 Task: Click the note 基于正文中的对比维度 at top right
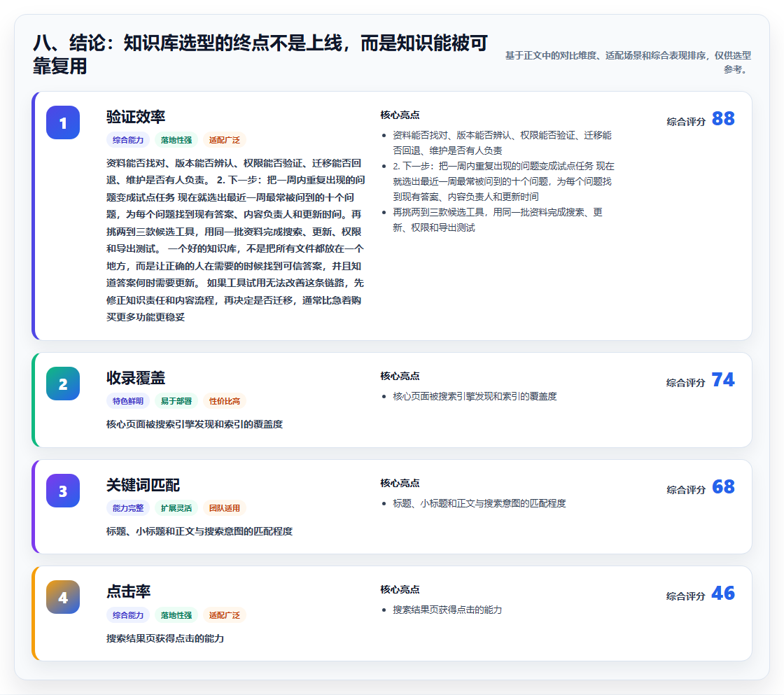point(628,62)
